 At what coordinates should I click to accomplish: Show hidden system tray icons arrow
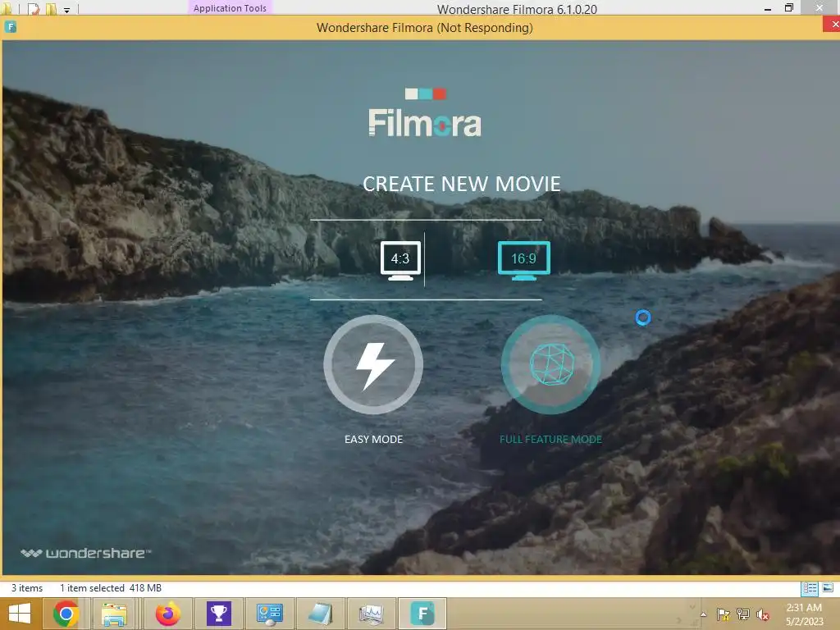[703, 614]
